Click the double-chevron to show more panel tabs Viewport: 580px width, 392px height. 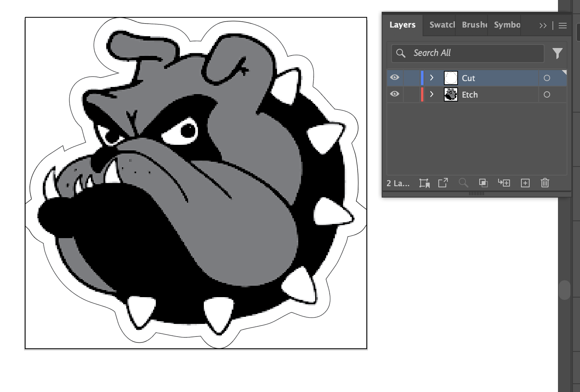pyautogui.click(x=543, y=25)
